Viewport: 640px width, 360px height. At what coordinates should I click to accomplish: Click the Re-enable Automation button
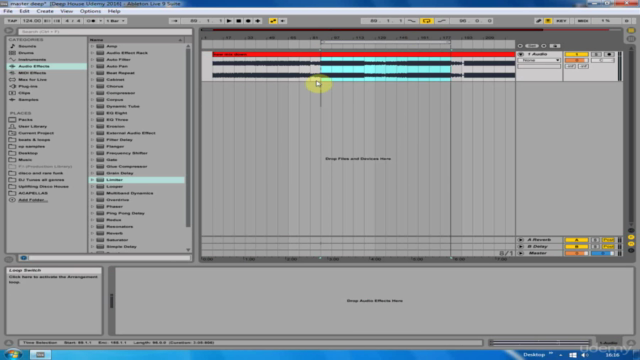(282, 21)
